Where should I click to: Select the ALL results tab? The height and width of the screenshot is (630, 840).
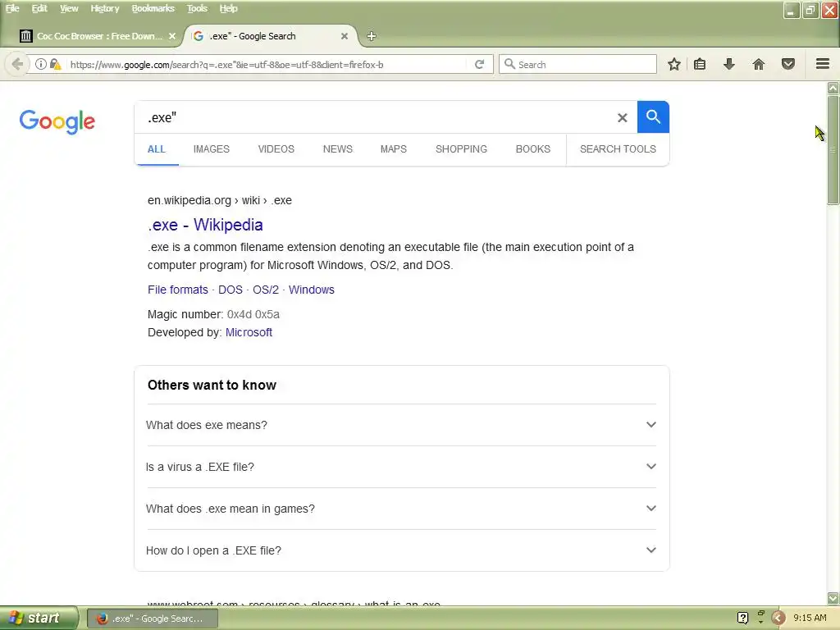(157, 149)
